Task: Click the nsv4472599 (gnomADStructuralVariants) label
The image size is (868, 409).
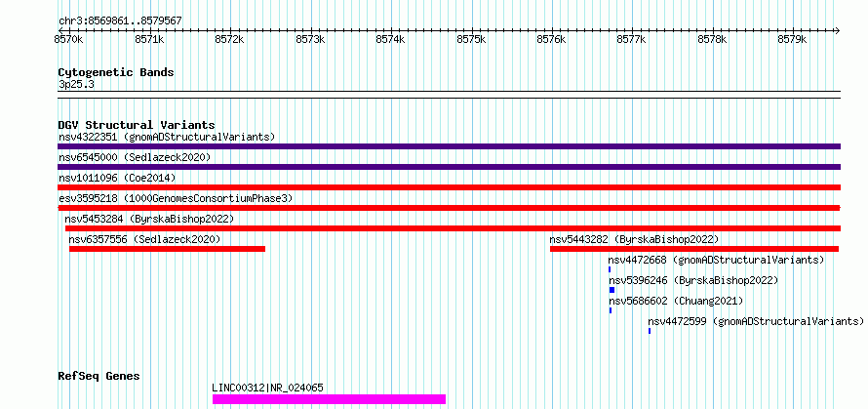Action: (756, 321)
